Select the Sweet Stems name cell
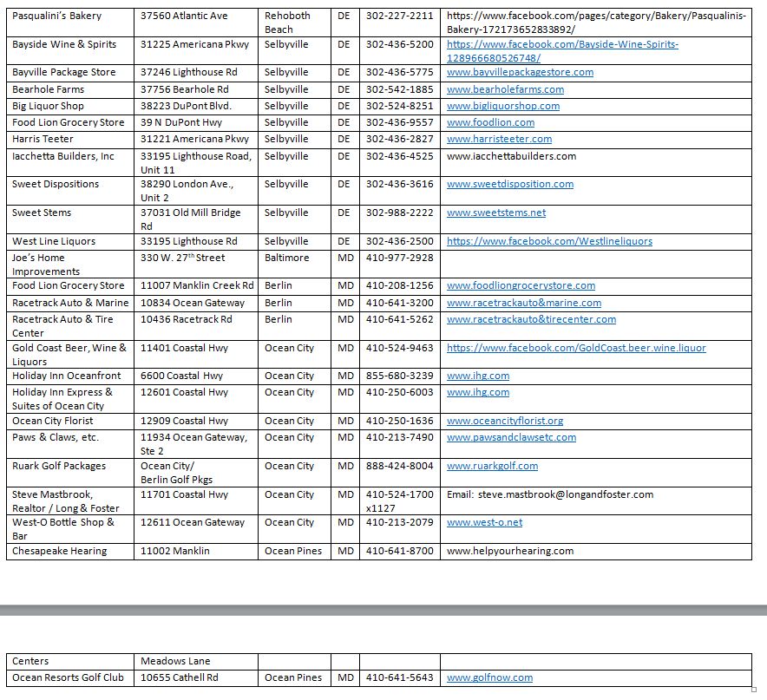Screen dimensions: 767x700 click(x=70, y=219)
